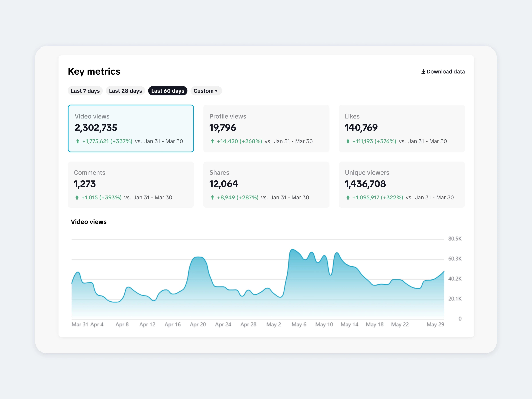
Task: Click green up arrow in Likes card
Action: click(x=348, y=141)
